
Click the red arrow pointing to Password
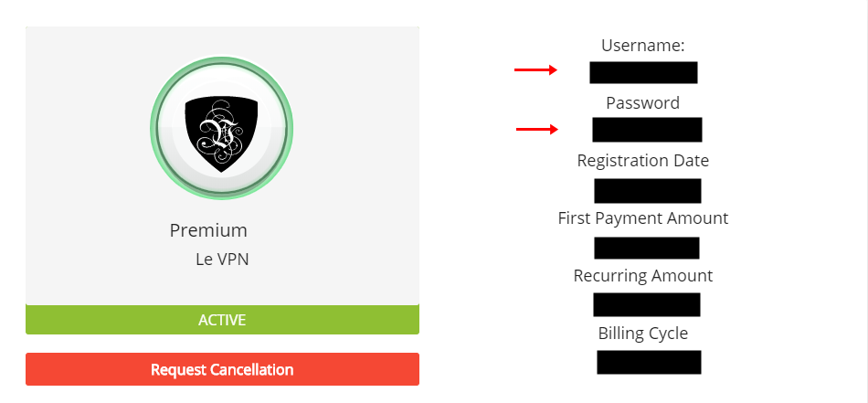[x=537, y=130]
